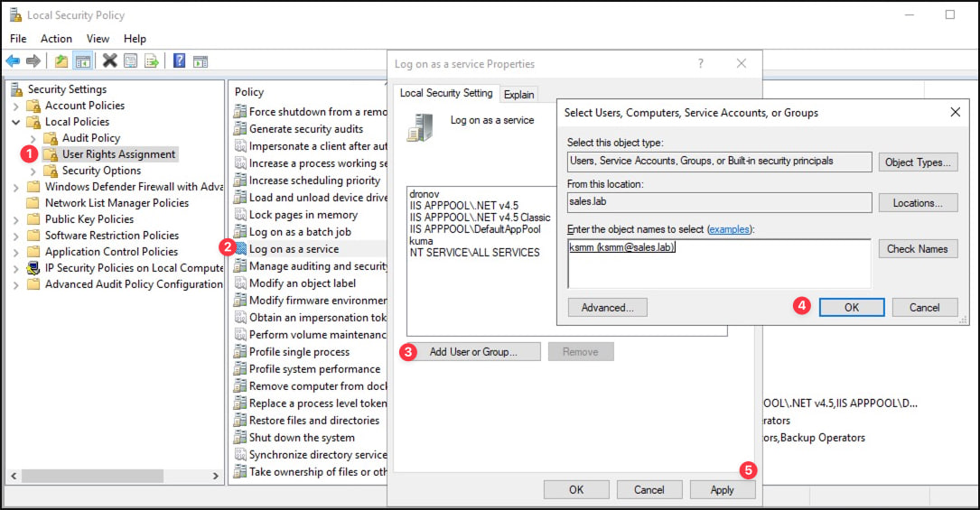
Task: Expand Advanced Audit Policy Configuration node
Action: 16,284
